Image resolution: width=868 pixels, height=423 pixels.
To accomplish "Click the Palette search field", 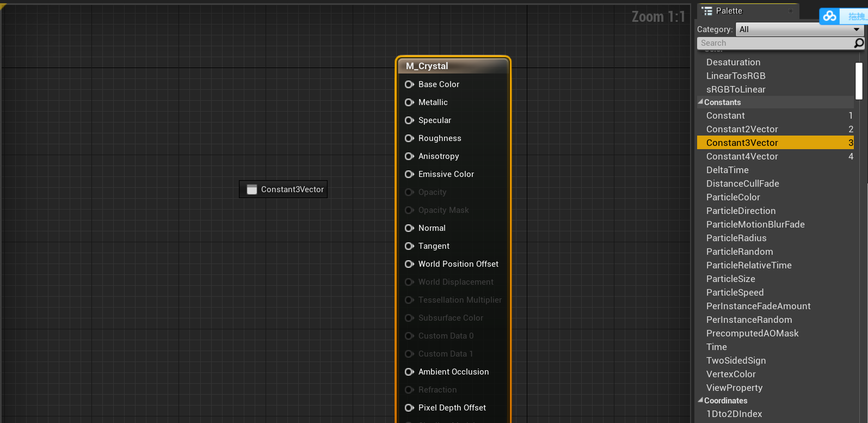I will tap(776, 43).
